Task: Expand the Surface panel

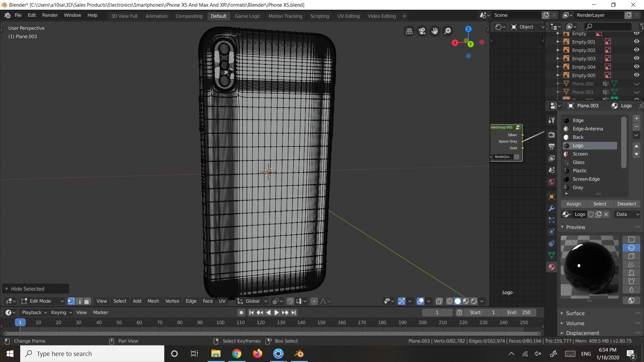Action: point(575,313)
